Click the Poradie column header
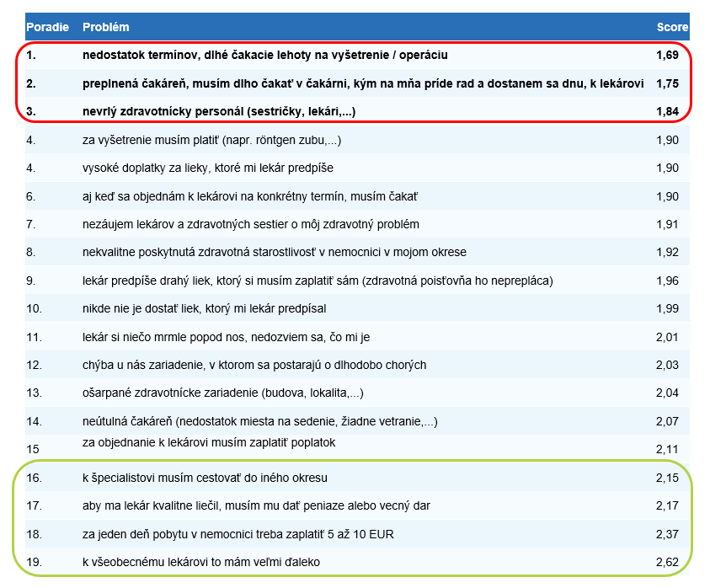This screenshot has width=710, height=588. (x=47, y=28)
